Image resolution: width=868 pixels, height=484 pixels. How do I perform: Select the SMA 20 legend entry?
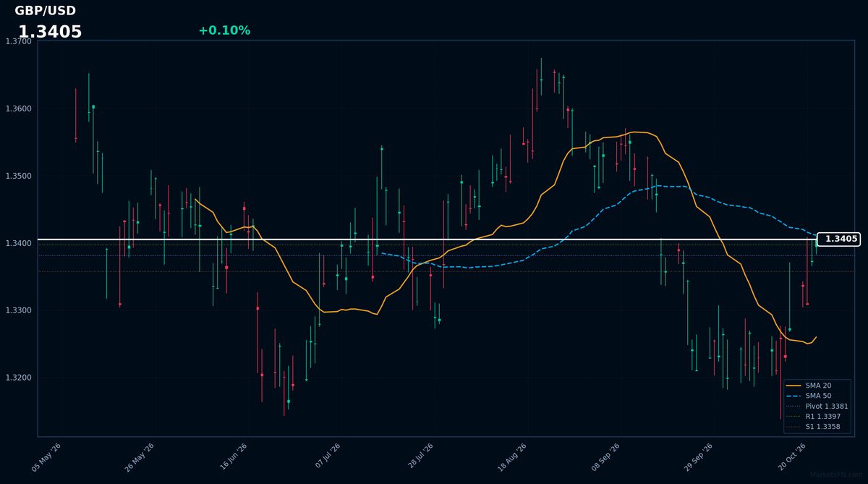coord(809,386)
